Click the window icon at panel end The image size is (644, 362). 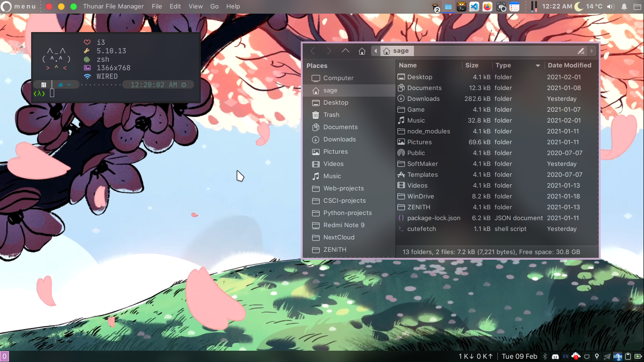pos(637,7)
